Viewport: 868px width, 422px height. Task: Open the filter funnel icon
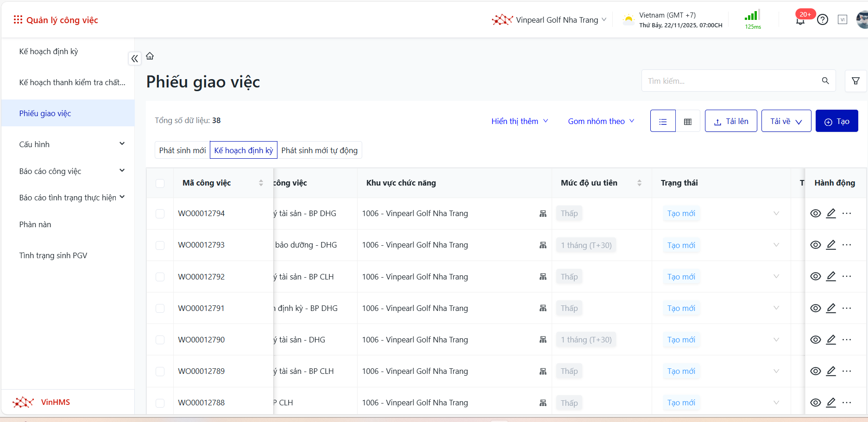855,81
